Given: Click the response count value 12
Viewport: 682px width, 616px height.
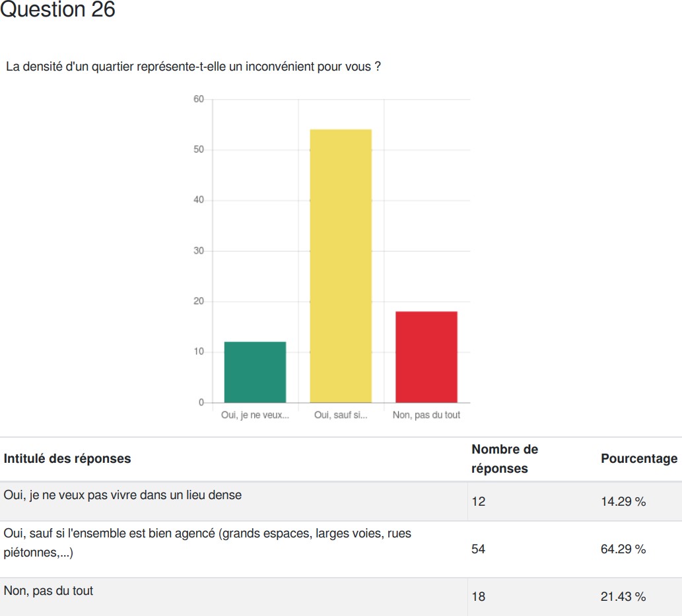Looking at the screenshot, I should point(478,502).
